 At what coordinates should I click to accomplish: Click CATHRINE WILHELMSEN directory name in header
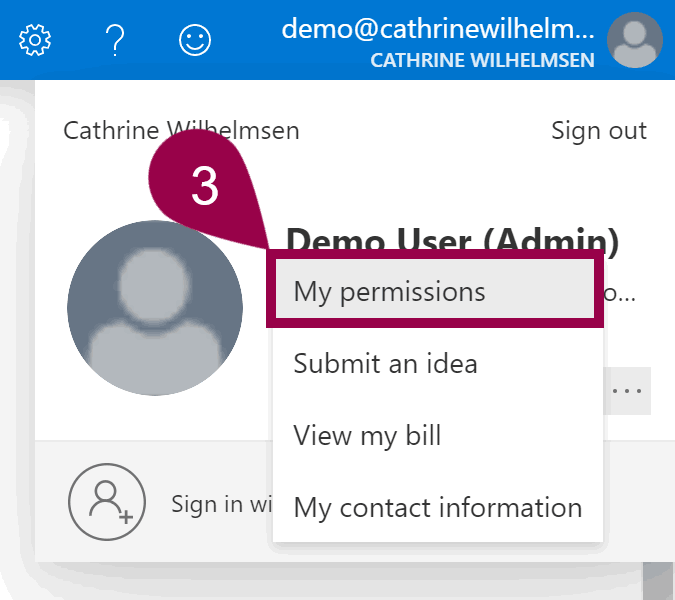click(482, 60)
